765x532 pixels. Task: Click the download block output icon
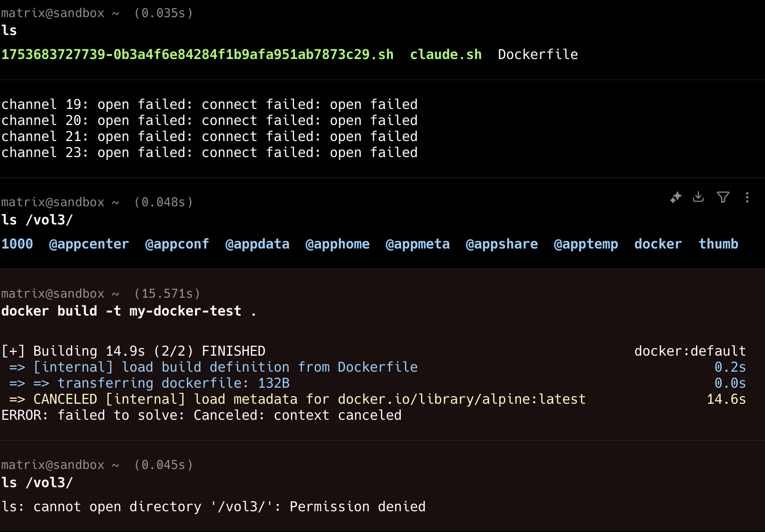coord(698,197)
